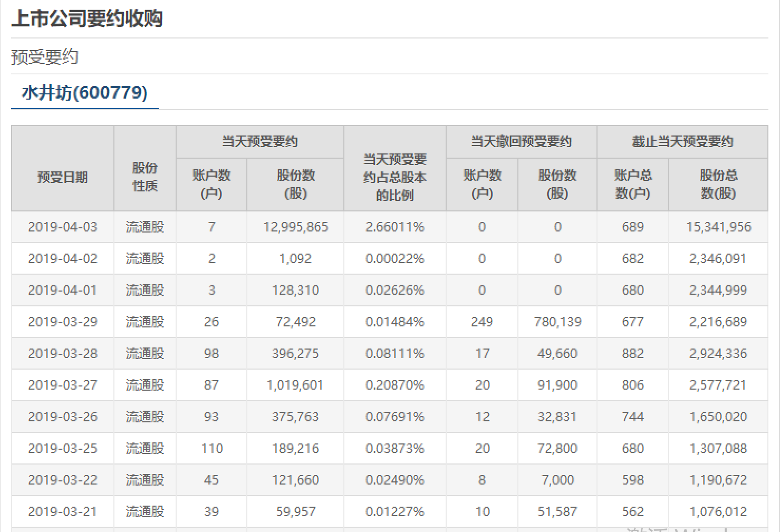Select the 2019-04-02 date cell
The image size is (780, 532).
(63, 259)
